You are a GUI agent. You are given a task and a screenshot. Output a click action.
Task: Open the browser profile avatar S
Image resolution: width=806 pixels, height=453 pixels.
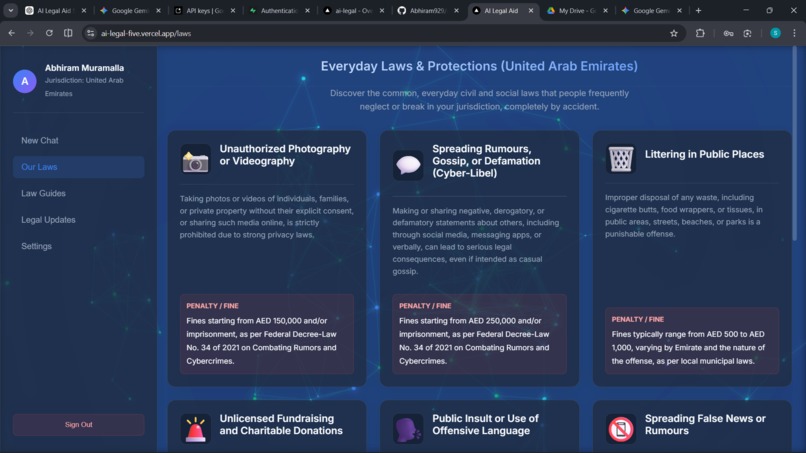(x=775, y=33)
